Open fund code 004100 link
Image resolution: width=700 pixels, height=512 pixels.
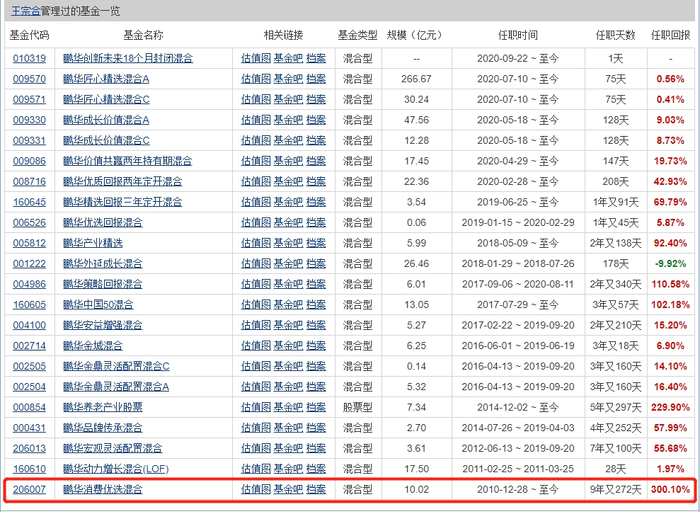coord(29,325)
